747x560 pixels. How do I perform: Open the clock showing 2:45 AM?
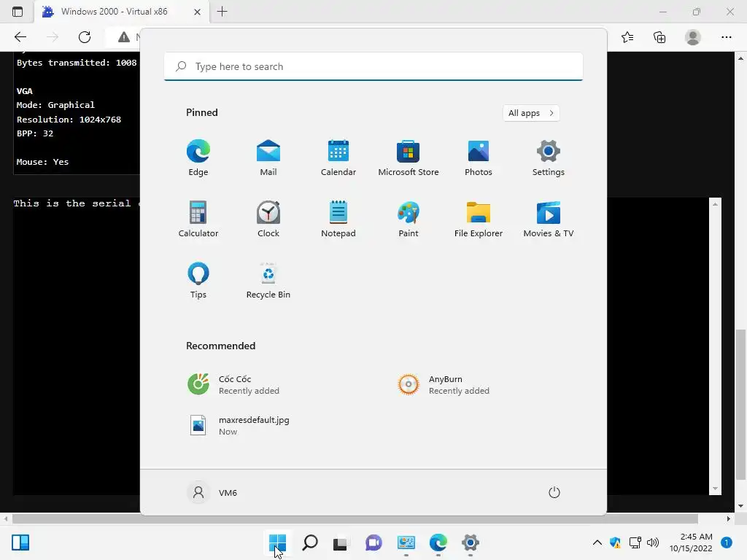pos(691,542)
